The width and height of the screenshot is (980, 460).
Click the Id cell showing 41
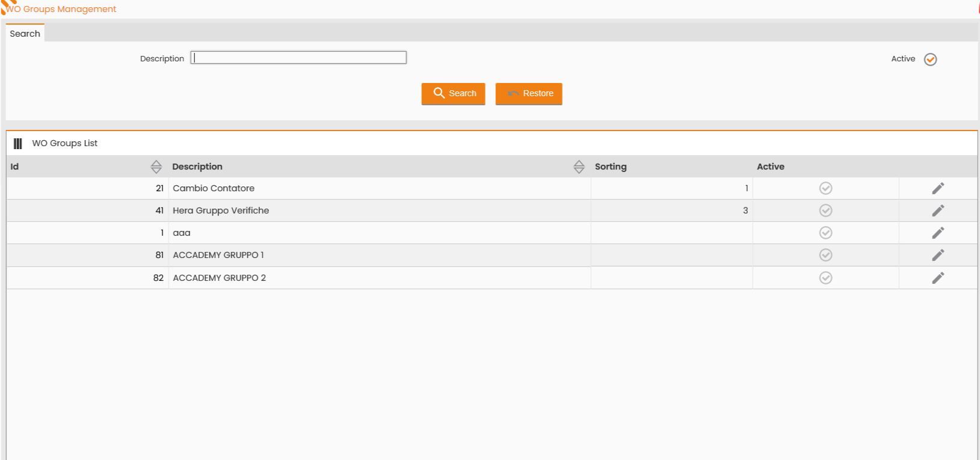pos(88,210)
